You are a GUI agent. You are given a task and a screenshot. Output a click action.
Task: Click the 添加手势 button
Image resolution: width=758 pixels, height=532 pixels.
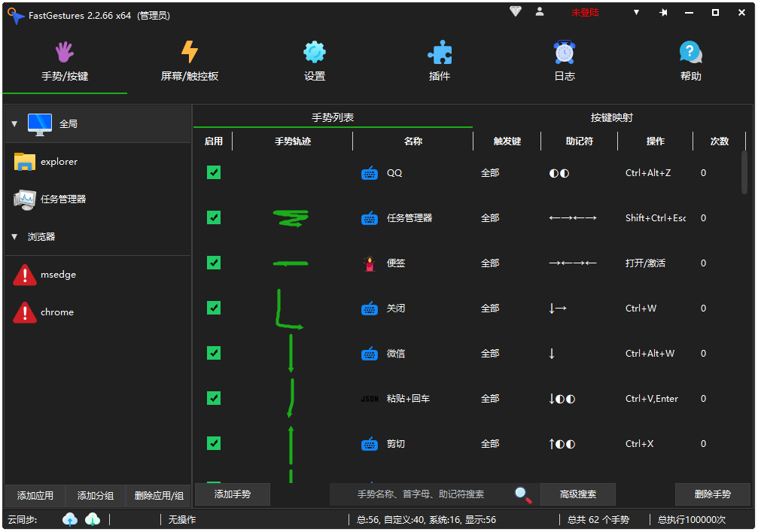(232, 494)
